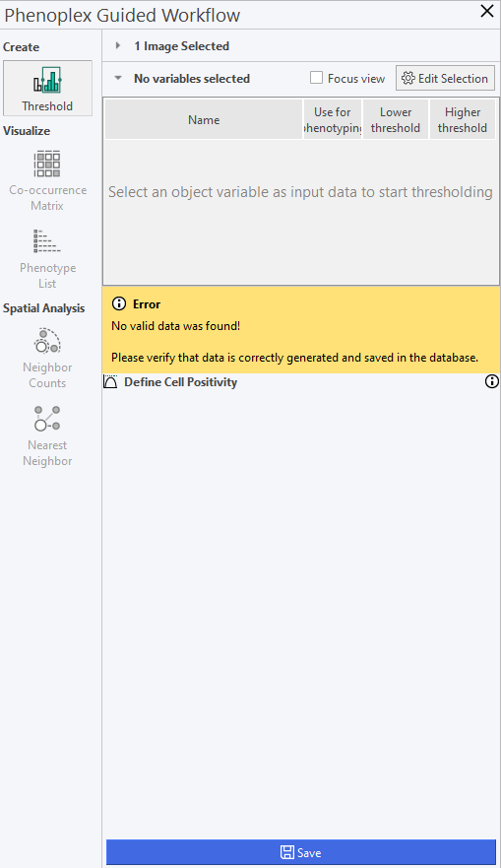
Task: Select Nearest Neighbor spatial analysis
Action: 47,436
